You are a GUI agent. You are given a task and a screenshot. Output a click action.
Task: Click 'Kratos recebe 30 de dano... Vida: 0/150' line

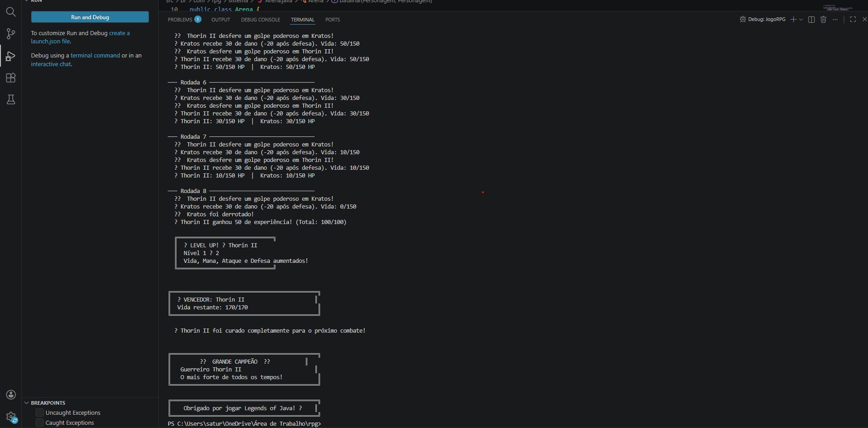(265, 206)
